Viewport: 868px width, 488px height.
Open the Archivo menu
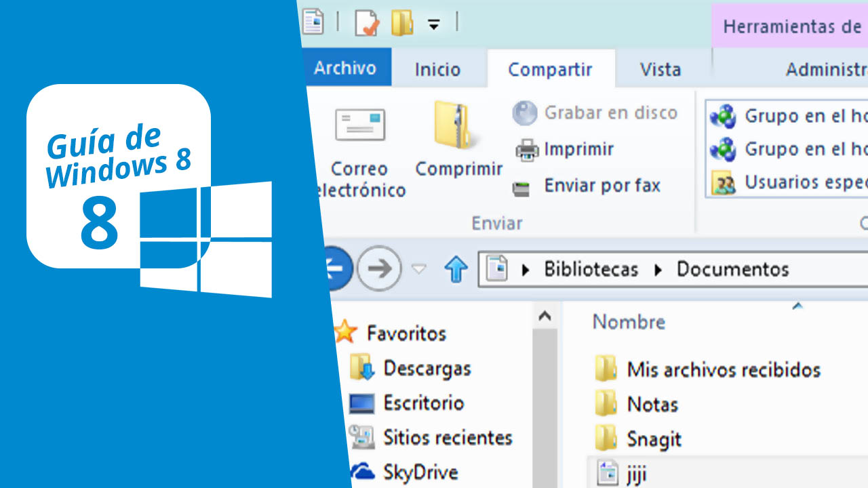pos(347,68)
